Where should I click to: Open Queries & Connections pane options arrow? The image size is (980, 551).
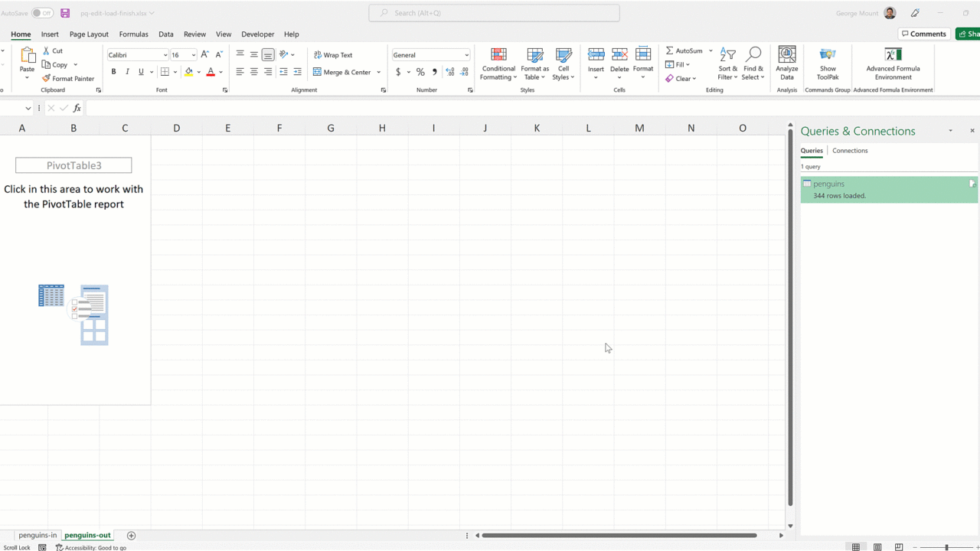click(x=951, y=131)
